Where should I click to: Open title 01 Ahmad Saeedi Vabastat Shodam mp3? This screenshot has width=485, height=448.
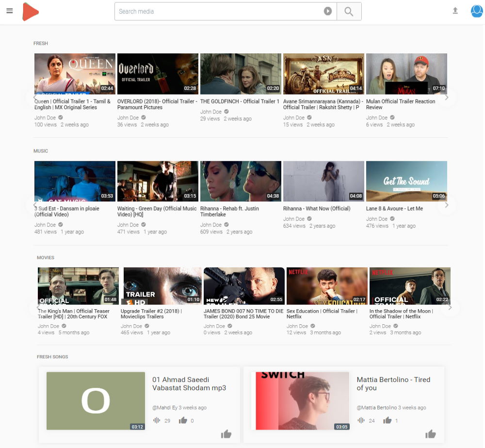click(x=189, y=383)
